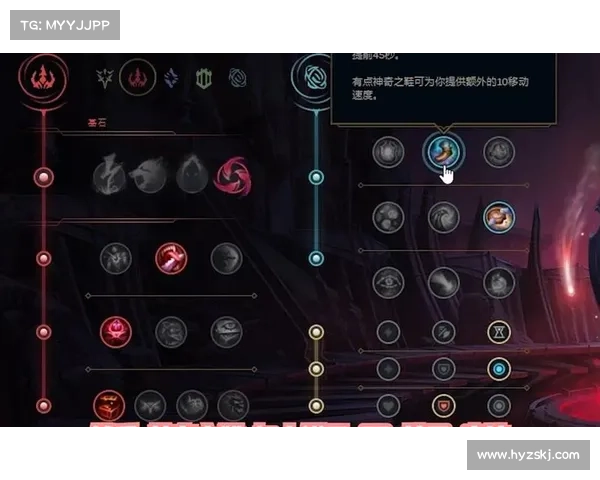Image resolution: width=600 pixels, height=480 pixels.
Task: Pick the red shield armor shard
Action: point(443,406)
